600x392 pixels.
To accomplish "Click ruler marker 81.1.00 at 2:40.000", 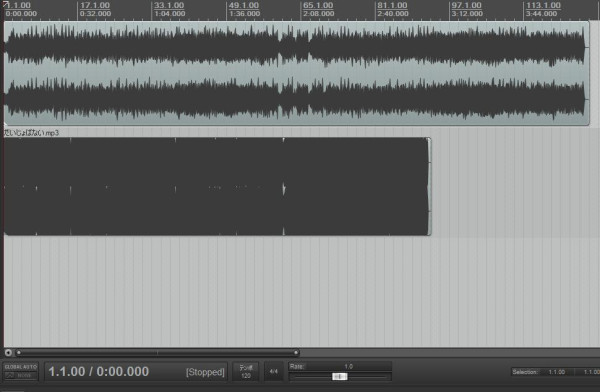I will [x=393, y=10].
